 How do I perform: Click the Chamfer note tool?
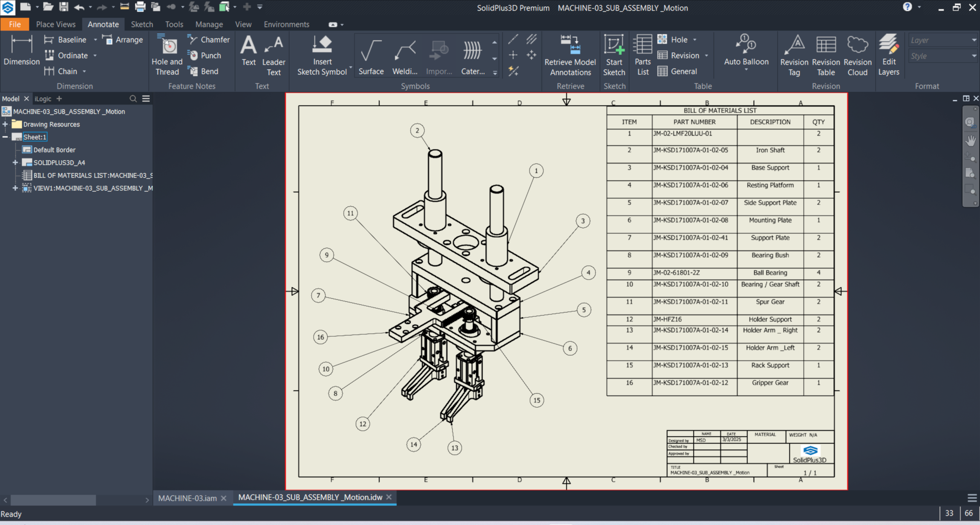(209, 39)
